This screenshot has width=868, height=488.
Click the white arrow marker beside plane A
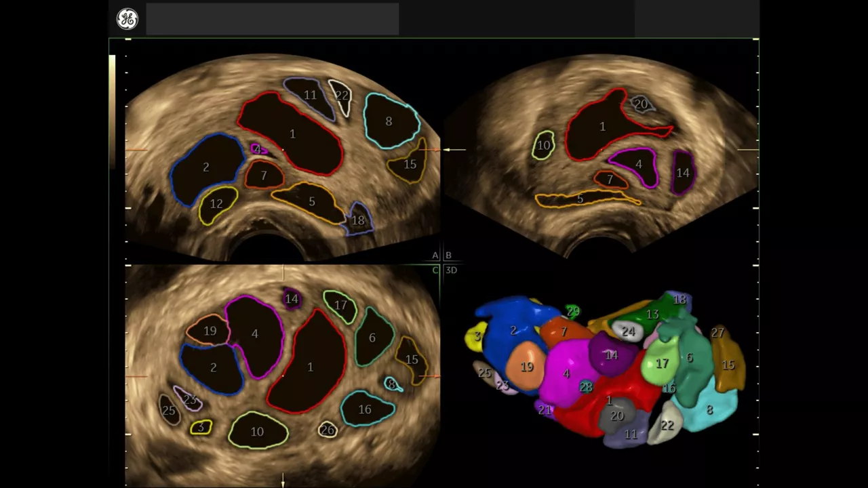pyautogui.click(x=454, y=150)
